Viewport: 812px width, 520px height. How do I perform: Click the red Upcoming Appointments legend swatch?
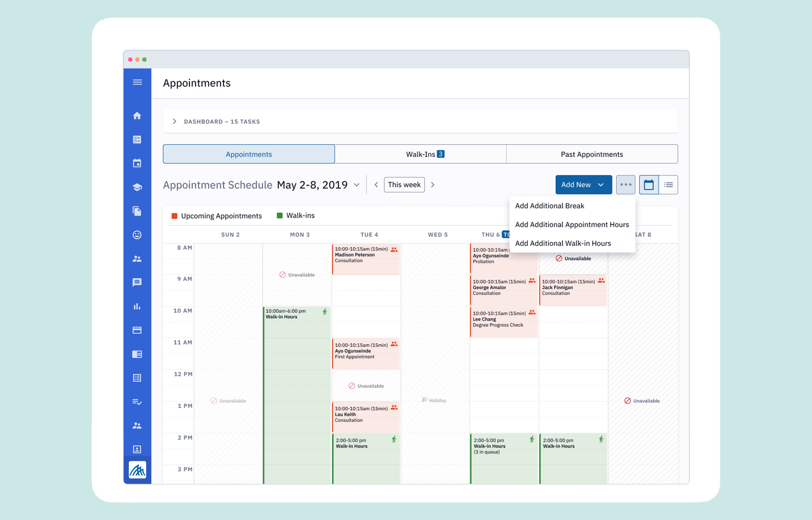[x=174, y=216]
